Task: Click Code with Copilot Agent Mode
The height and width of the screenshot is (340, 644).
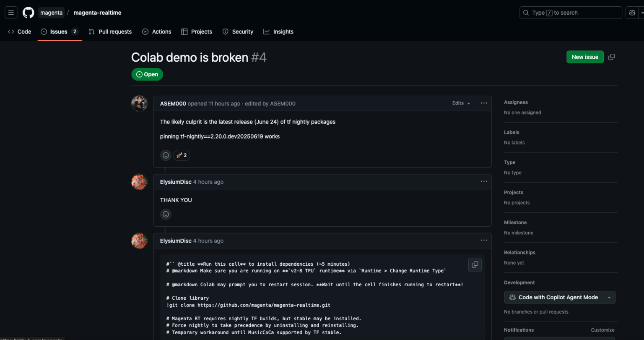Action: pyautogui.click(x=553, y=297)
